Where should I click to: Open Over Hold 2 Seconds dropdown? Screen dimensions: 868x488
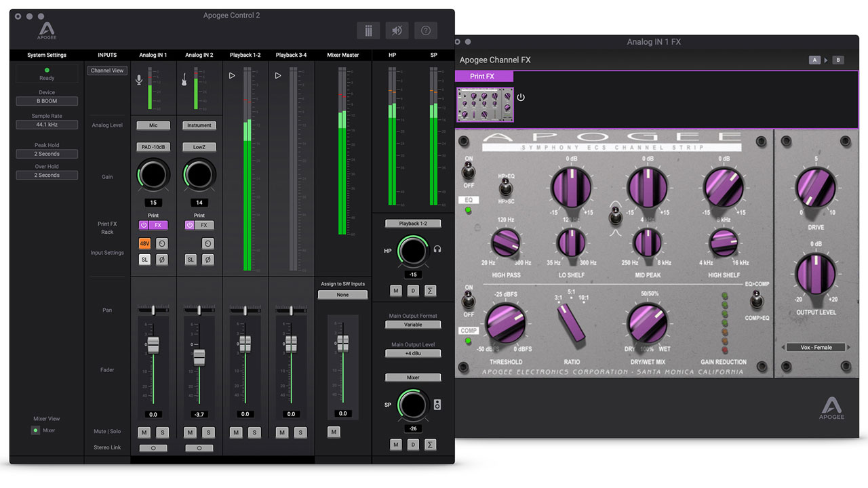[x=47, y=175]
